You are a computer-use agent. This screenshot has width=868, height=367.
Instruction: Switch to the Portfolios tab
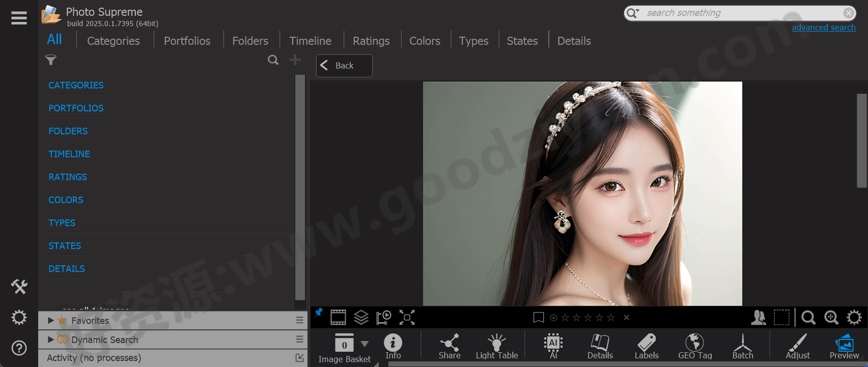pyautogui.click(x=187, y=41)
